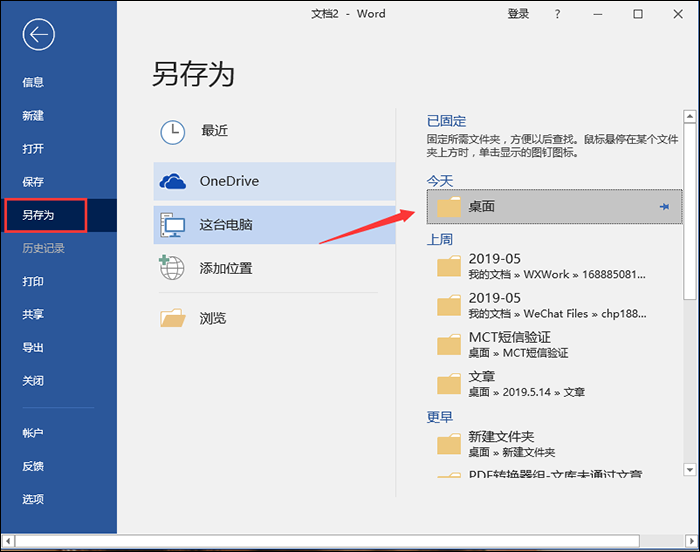Click folder list scroll down arrow
This screenshot has height=552, width=700.
[x=690, y=470]
